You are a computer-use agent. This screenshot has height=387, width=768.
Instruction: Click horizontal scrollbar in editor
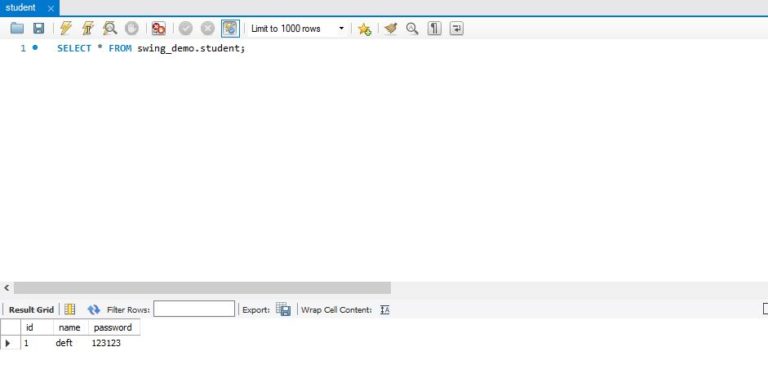point(202,288)
